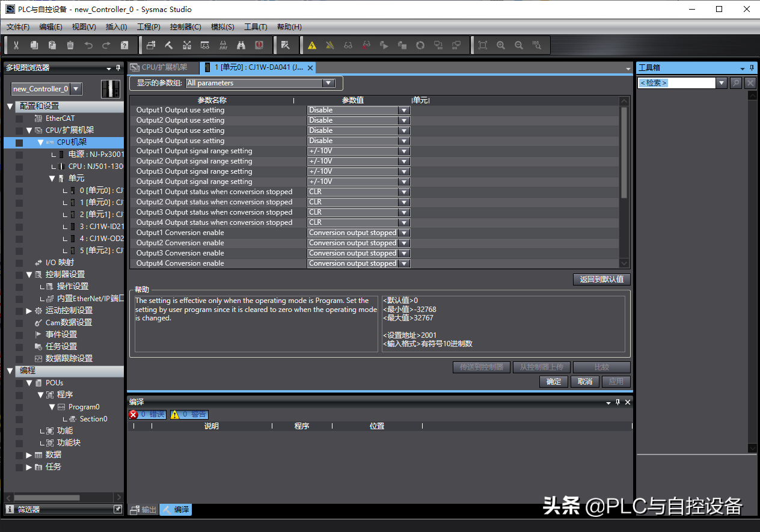Switch to the CPU/扩展机架 tab
This screenshot has width=760, height=532.
click(x=159, y=67)
